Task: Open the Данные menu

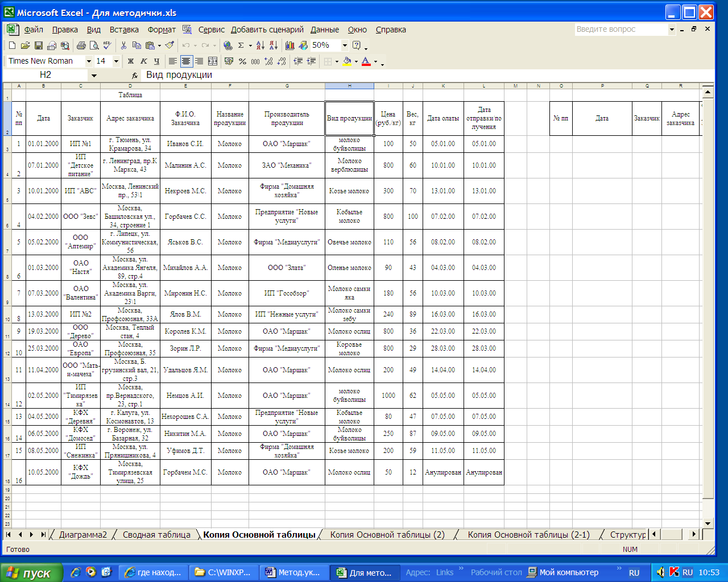Action: 325,30
